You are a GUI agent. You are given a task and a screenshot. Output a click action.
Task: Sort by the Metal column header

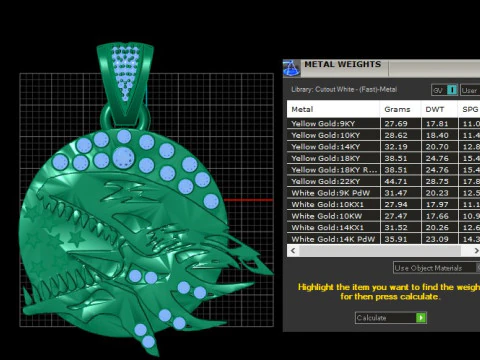333,109
